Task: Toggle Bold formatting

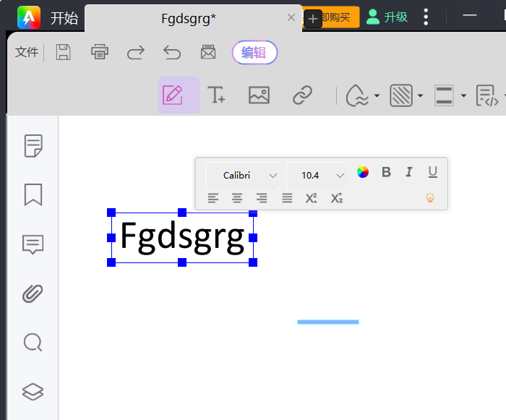Action: [386, 172]
